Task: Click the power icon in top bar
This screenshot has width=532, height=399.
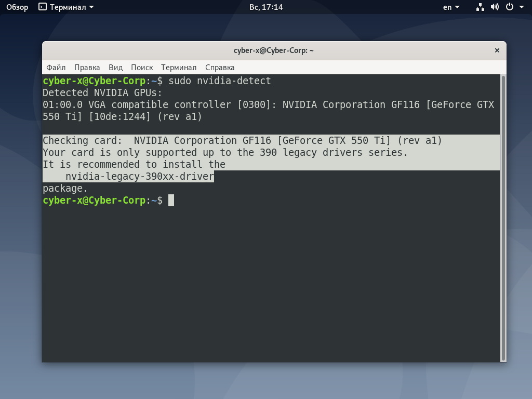Action: pos(510,7)
